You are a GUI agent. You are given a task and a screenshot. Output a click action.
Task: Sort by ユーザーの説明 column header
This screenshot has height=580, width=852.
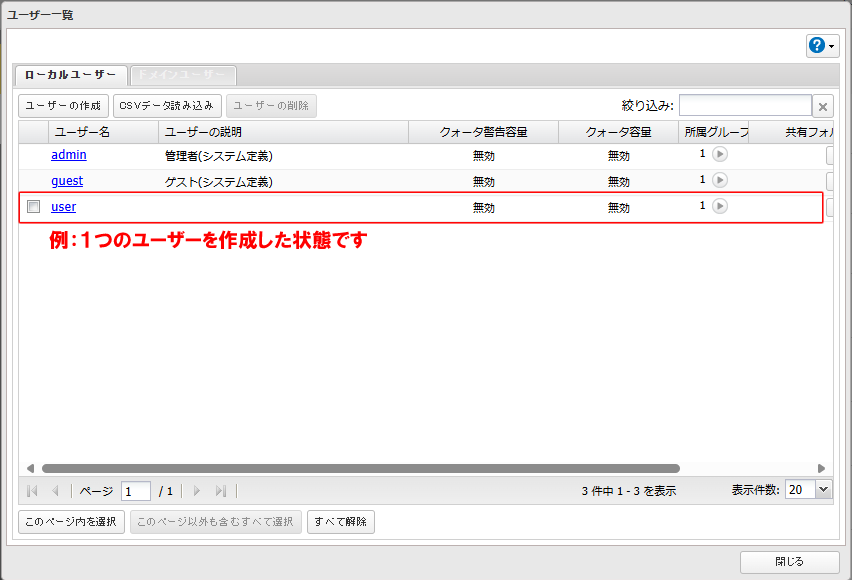coord(283,132)
